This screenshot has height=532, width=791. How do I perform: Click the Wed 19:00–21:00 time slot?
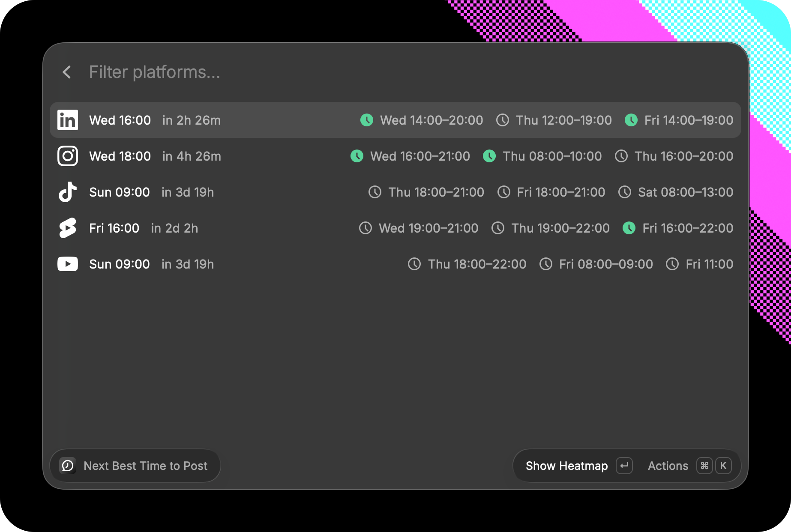[428, 228]
